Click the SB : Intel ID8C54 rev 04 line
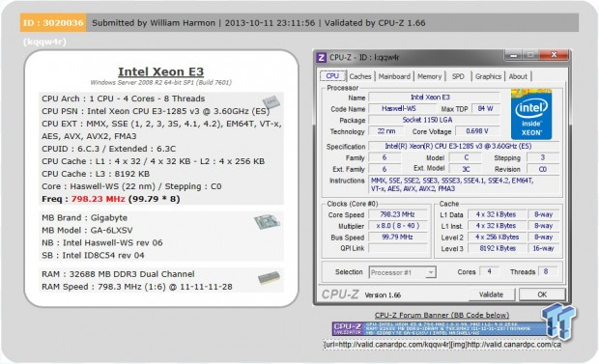599x364 pixels. (93, 256)
